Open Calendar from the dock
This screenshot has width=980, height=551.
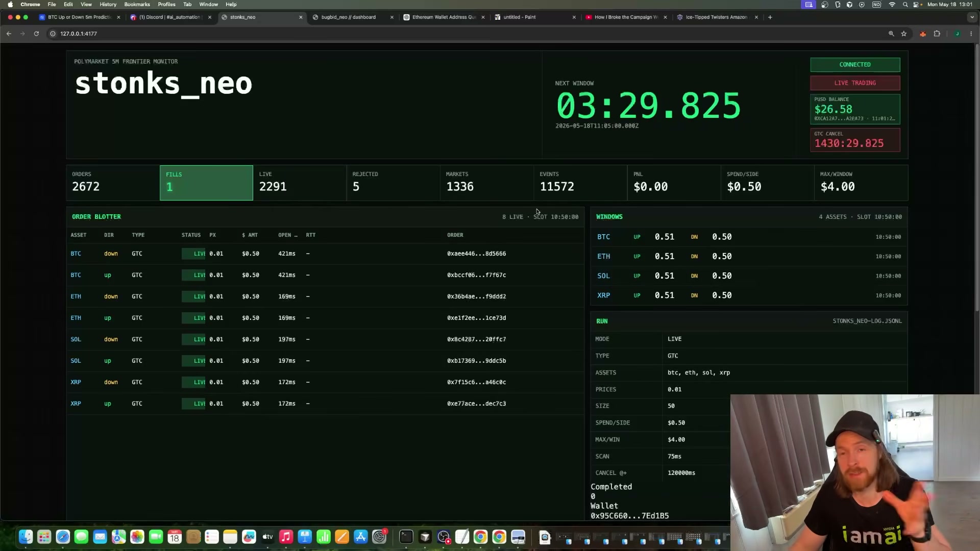click(x=175, y=537)
